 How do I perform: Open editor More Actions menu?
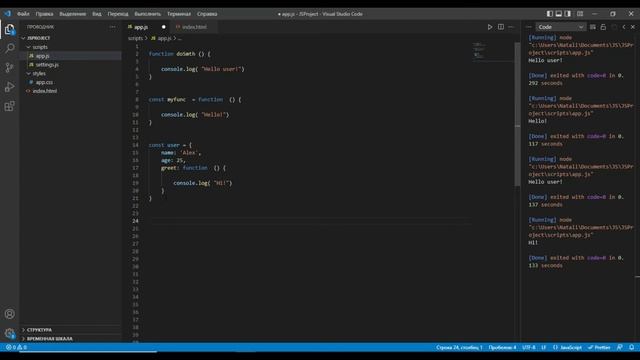point(511,27)
